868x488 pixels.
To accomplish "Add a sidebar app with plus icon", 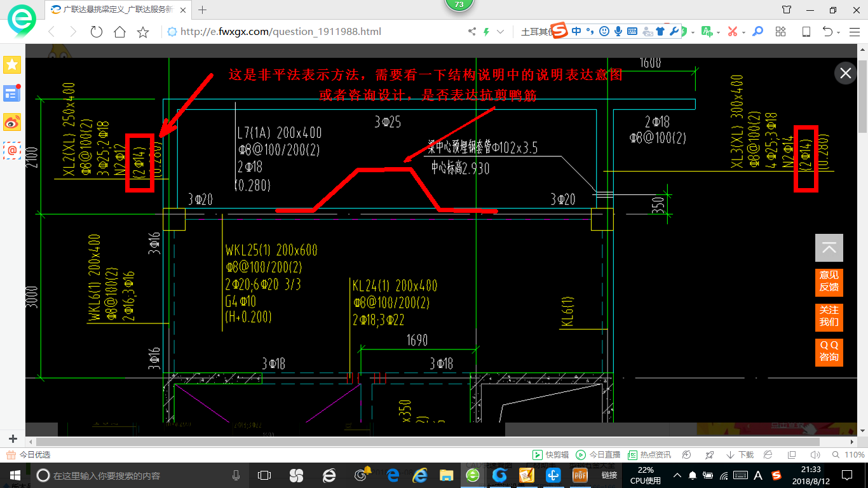I will pos(13,439).
